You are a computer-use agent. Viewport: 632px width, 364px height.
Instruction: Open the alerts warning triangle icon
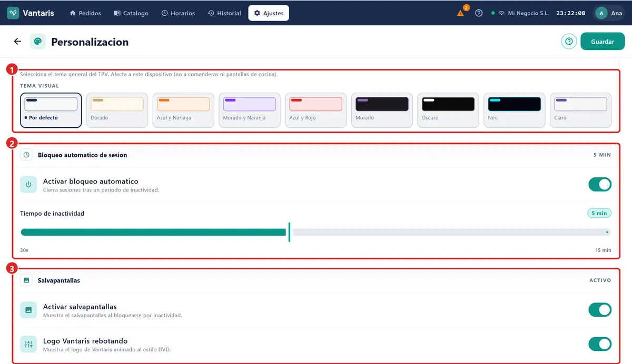click(x=461, y=13)
